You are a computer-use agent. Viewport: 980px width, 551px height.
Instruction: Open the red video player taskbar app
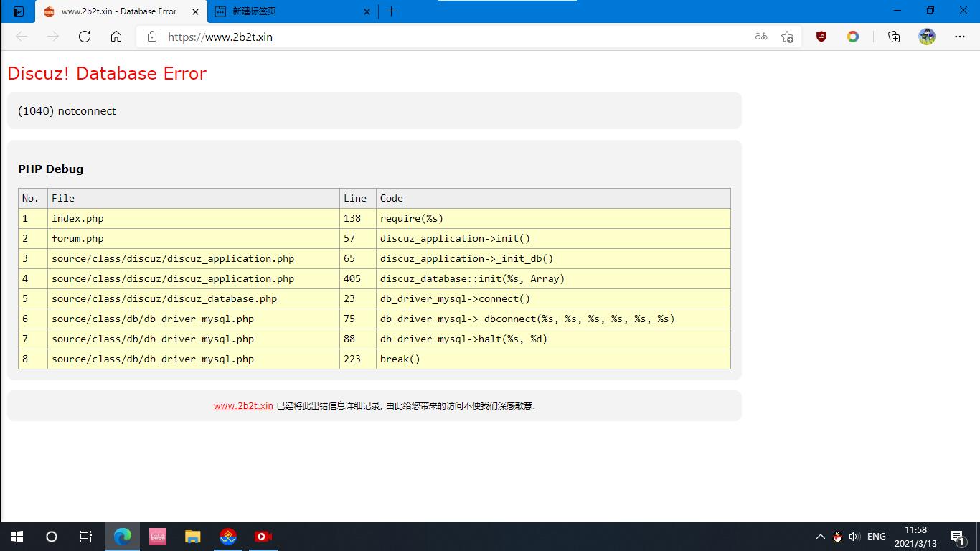point(263,537)
